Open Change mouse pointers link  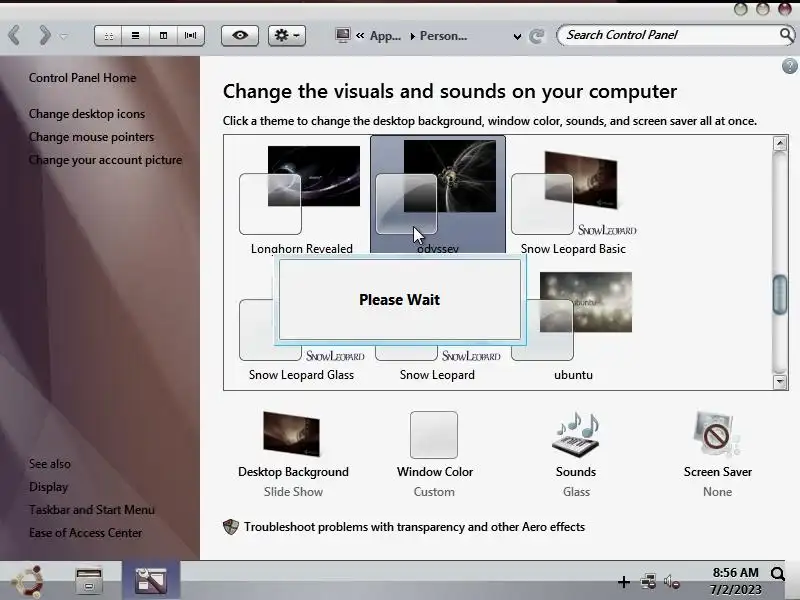91,137
